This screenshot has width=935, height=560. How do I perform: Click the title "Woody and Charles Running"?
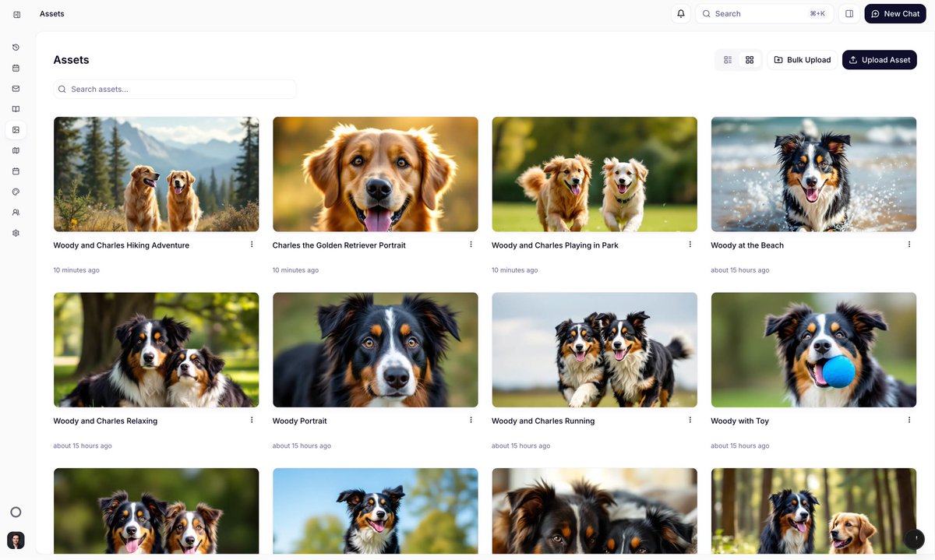543,421
